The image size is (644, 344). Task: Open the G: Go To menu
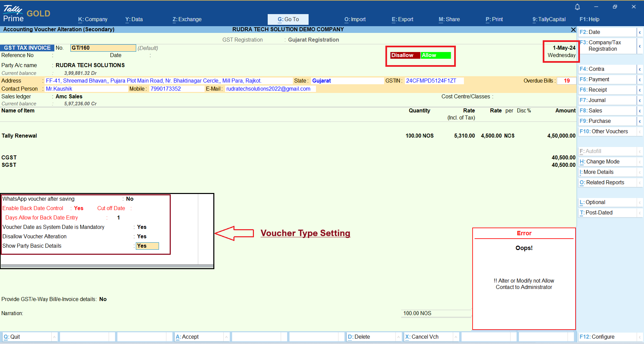point(288,19)
